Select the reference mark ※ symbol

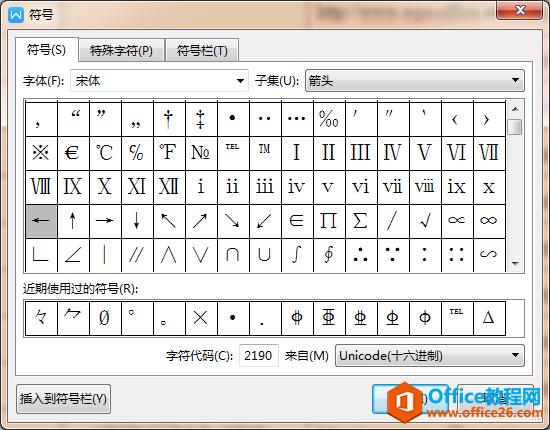point(41,153)
